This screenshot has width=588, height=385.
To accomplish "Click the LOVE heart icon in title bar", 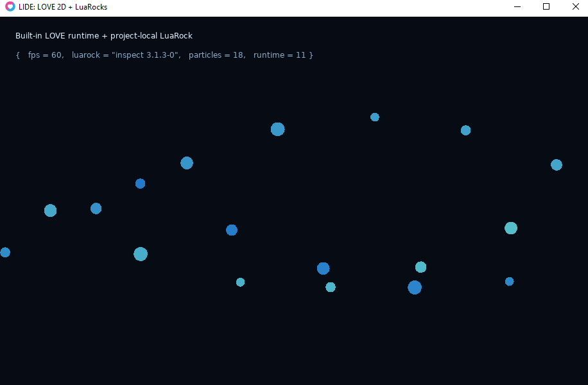I will pyautogui.click(x=10, y=7).
